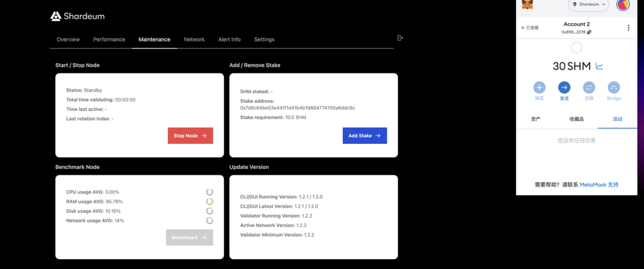Open the MetaMask support link

(x=599, y=185)
